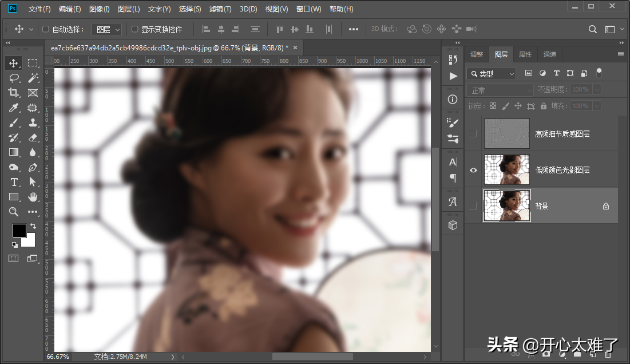Image resolution: width=630 pixels, height=364 pixels.
Task: Open more align options three dots
Action: pyautogui.click(x=354, y=29)
